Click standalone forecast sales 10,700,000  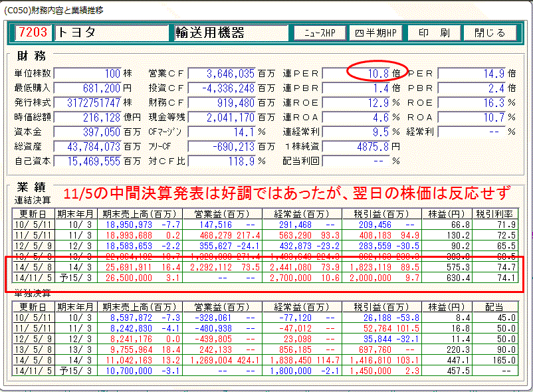pyautogui.click(x=129, y=371)
